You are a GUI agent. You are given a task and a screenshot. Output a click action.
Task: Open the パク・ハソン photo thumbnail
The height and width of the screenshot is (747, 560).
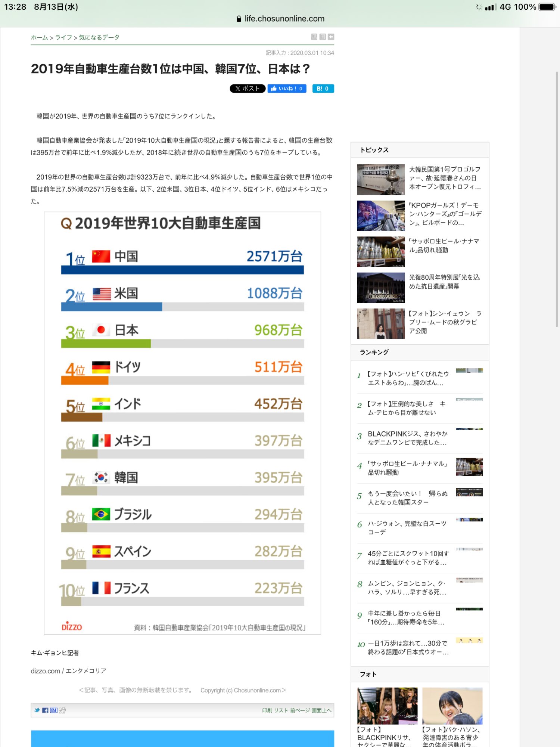click(452, 706)
